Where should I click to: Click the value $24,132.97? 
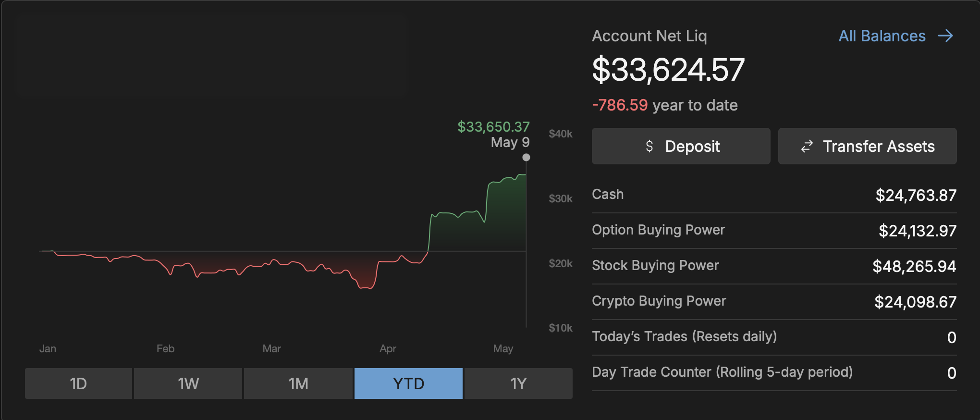click(918, 231)
